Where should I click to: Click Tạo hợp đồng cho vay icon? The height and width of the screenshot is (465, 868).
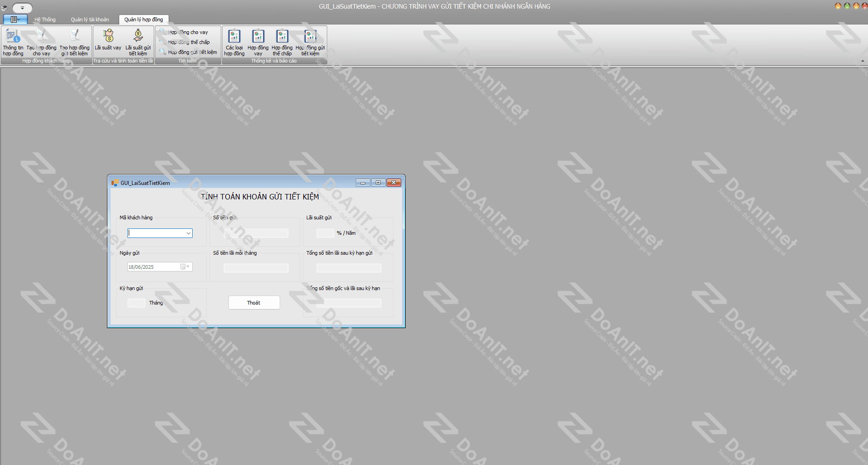tap(41, 42)
